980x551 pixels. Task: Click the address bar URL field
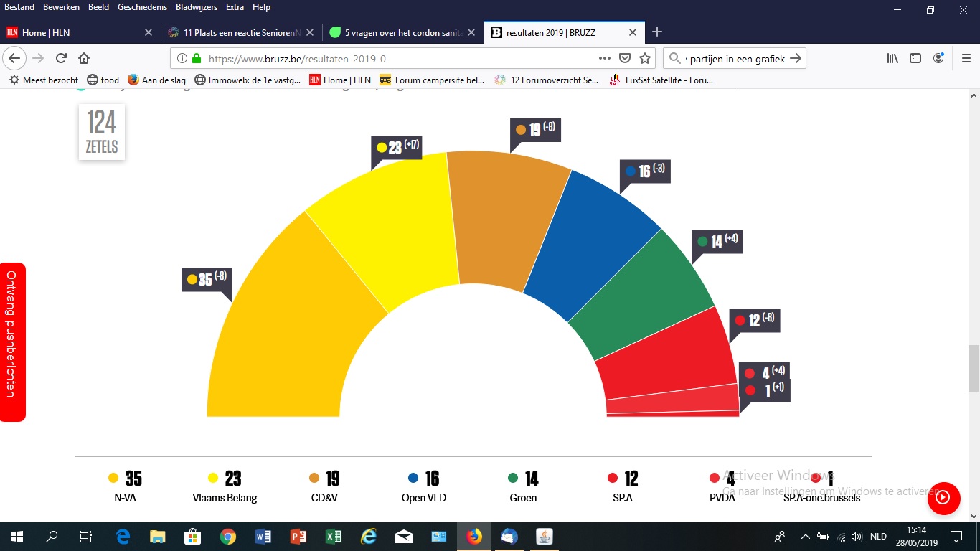(395, 59)
